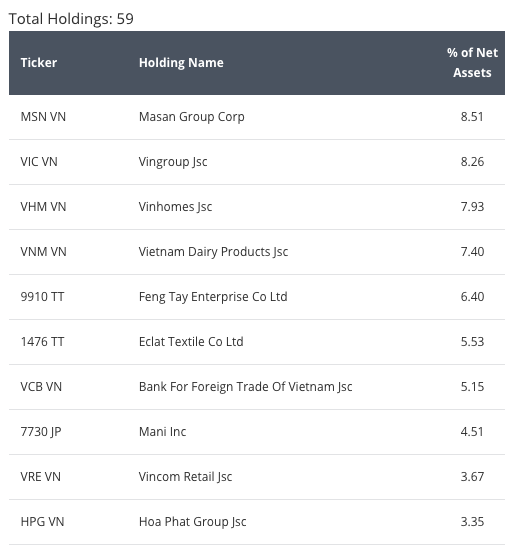505x551 pixels.
Task: Select the 8.51 net assets value
Action: point(472,117)
